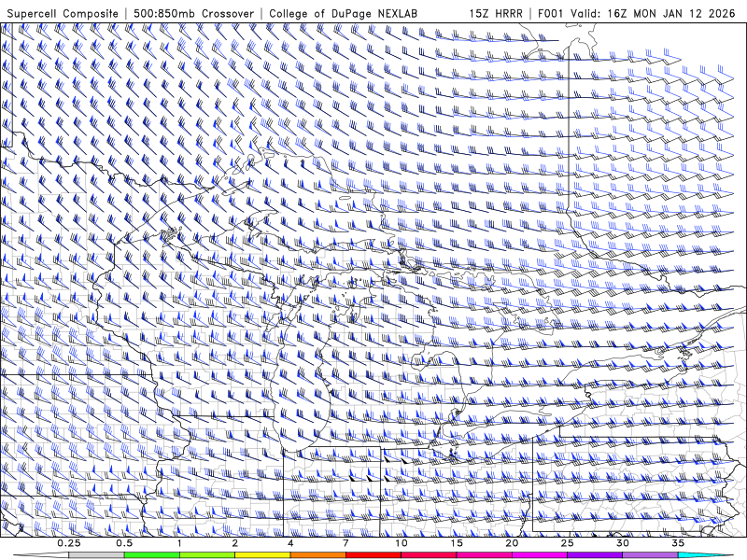Image resolution: width=747 pixels, height=560 pixels.
Task: Click the bright green color bar segment
Action: pyautogui.click(x=152, y=555)
